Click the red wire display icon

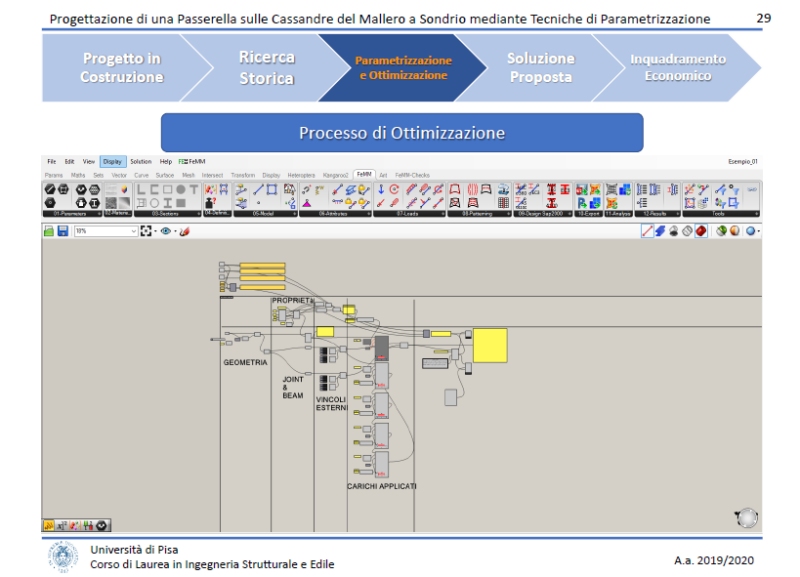648,231
